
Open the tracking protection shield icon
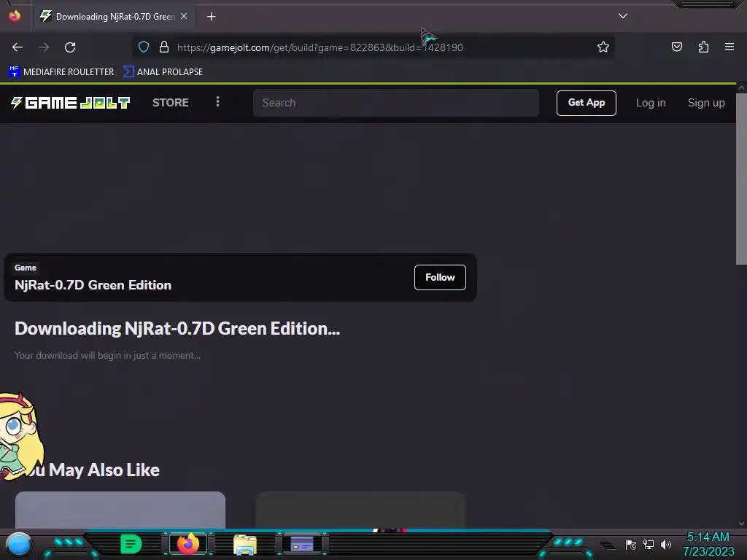coord(144,47)
